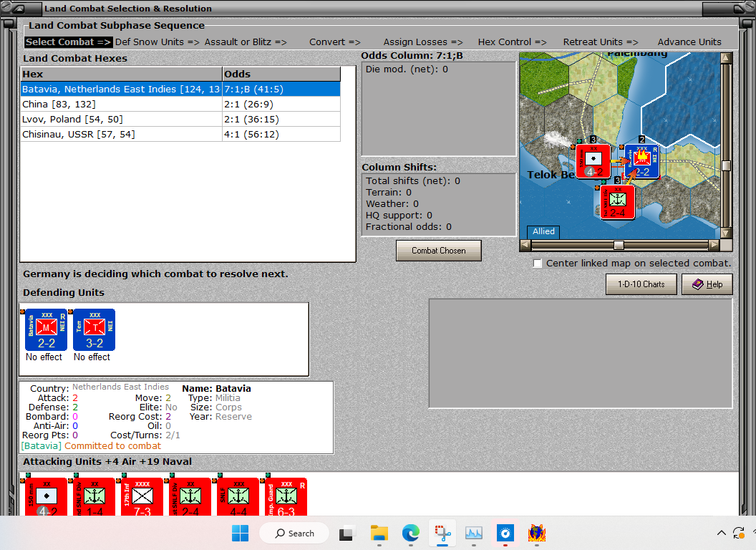
Task: Click the Select Combat subphase step
Action: pyautogui.click(x=68, y=42)
